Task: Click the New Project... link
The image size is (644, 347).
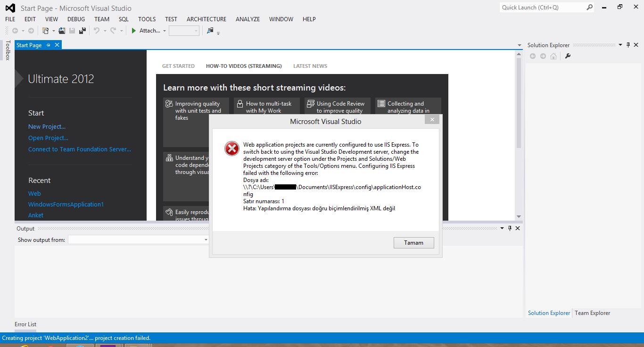Action: tap(47, 127)
